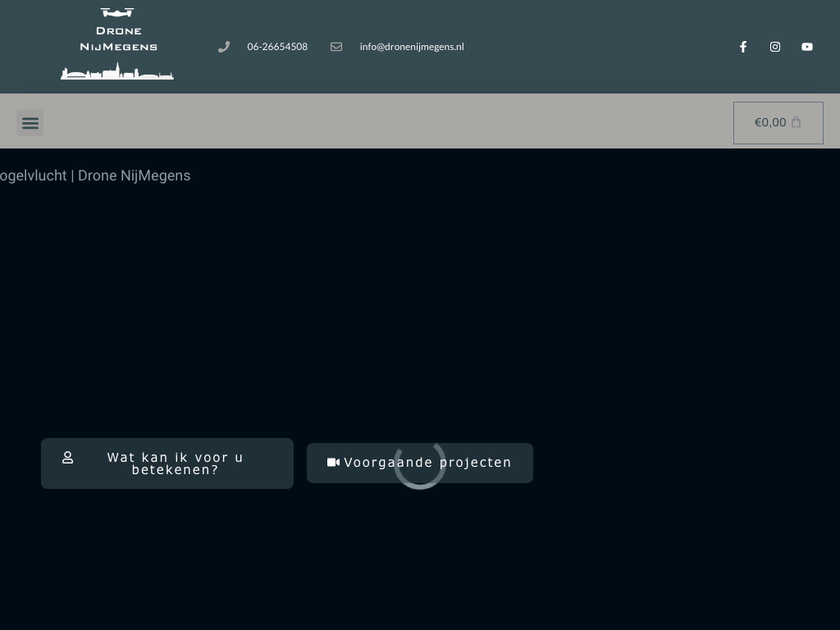The width and height of the screenshot is (840, 630).
Task: Click the Nijmegen skyline graphic in the logo
Action: (x=117, y=72)
